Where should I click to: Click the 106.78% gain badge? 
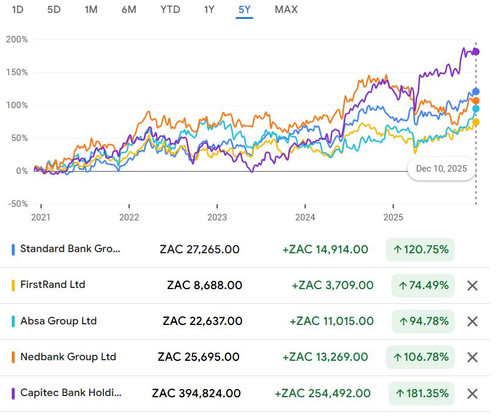(x=420, y=357)
